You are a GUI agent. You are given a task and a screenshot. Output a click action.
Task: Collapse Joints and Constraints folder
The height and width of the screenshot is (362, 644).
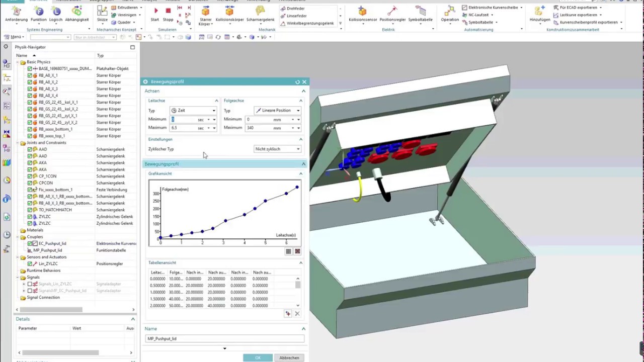[x=17, y=143]
